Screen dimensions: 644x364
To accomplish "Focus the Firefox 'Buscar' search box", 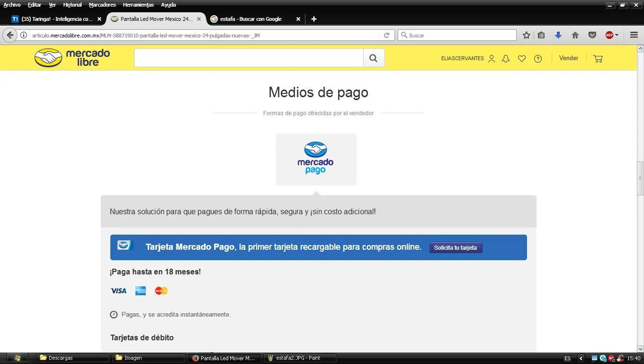I will [x=457, y=35].
